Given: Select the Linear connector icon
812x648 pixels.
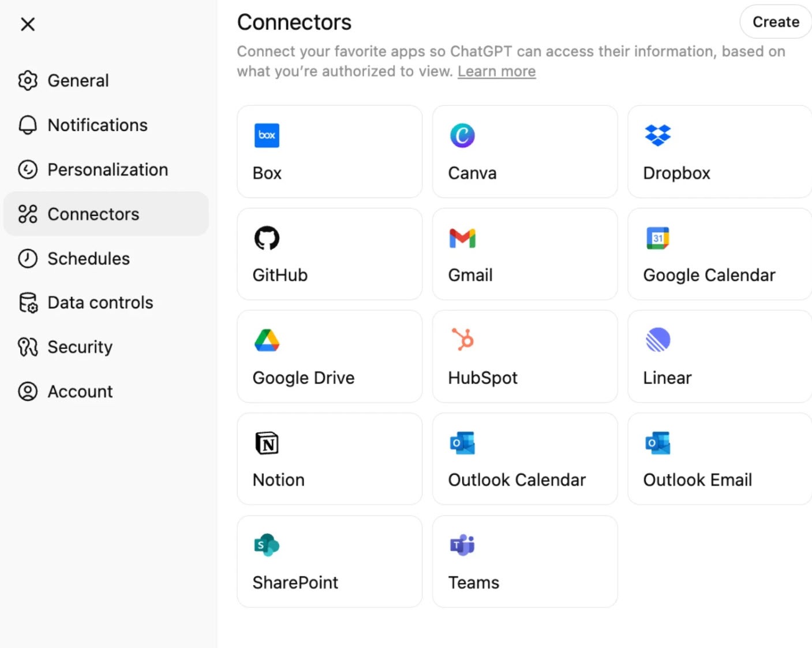Looking at the screenshot, I should [x=658, y=340].
